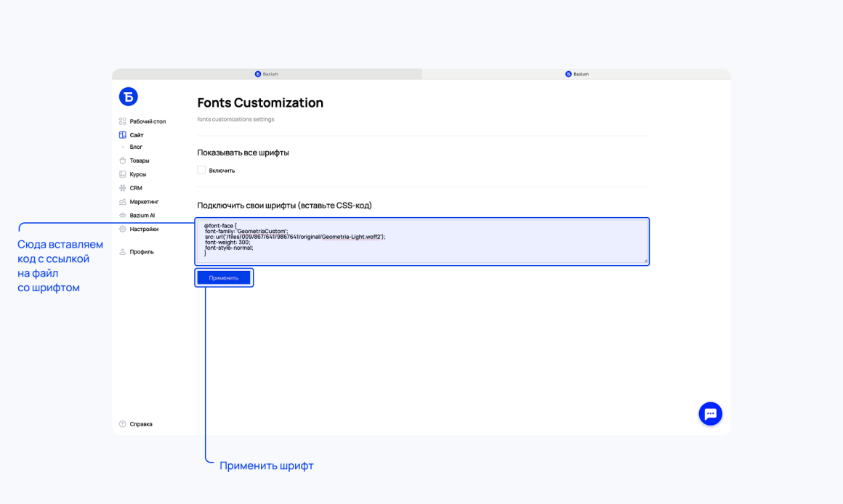Click the textarea resize handle corner
This screenshot has height=504, width=843.
click(x=645, y=261)
